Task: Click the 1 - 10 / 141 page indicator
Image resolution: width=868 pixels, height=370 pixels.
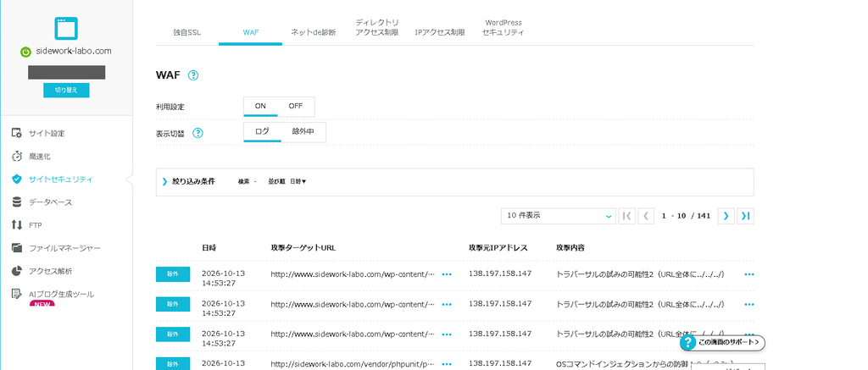Action: point(686,216)
